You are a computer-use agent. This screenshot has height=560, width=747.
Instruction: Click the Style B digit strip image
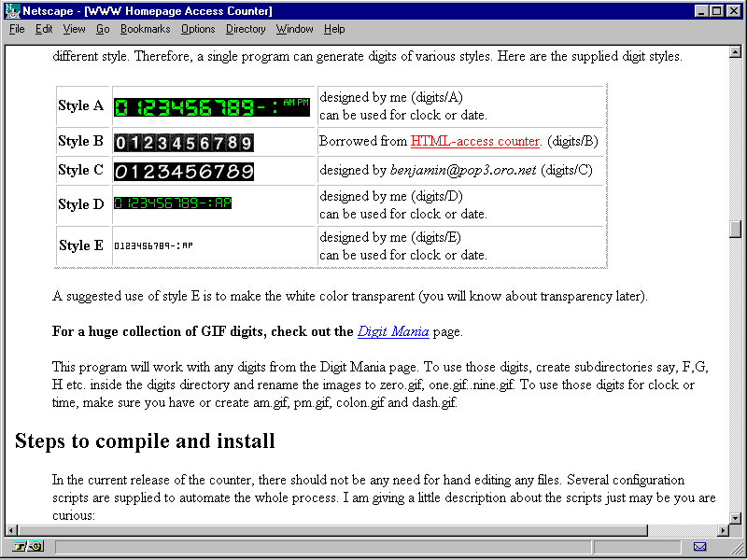point(184,143)
